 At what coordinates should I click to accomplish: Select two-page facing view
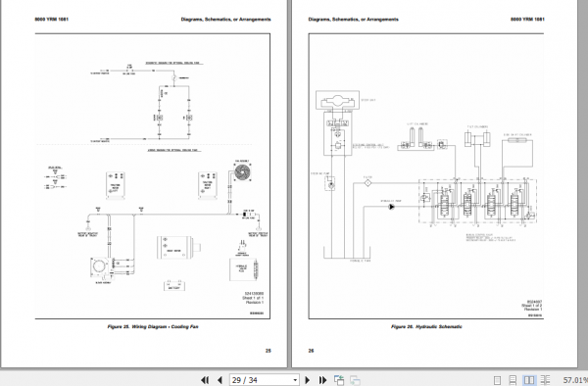coord(529,380)
